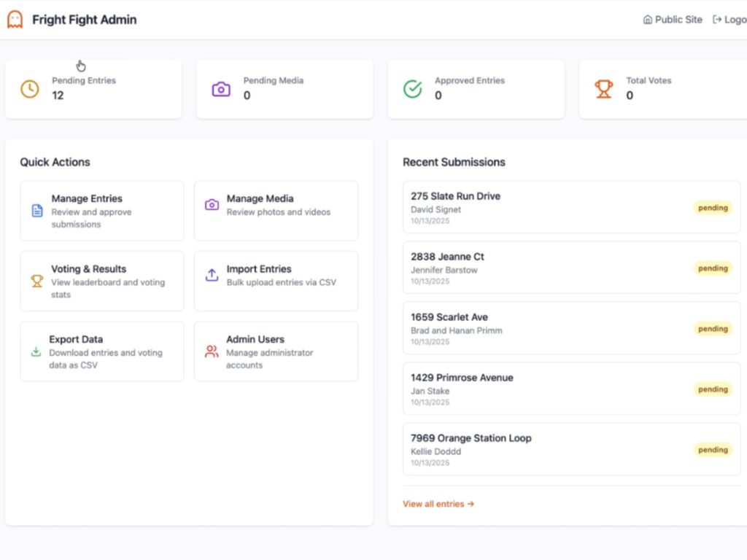
Task: Click the name Brad and Hanan Primm
Action: 457,330
